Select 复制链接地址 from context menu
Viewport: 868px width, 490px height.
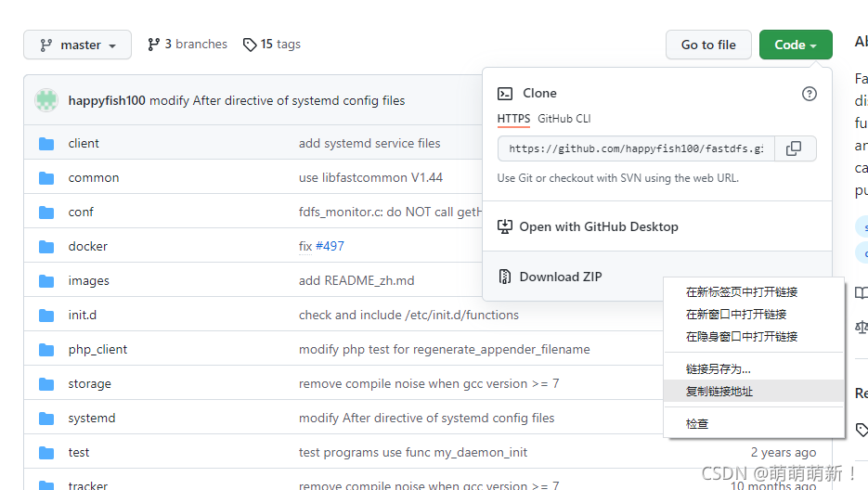coord(754,391)
